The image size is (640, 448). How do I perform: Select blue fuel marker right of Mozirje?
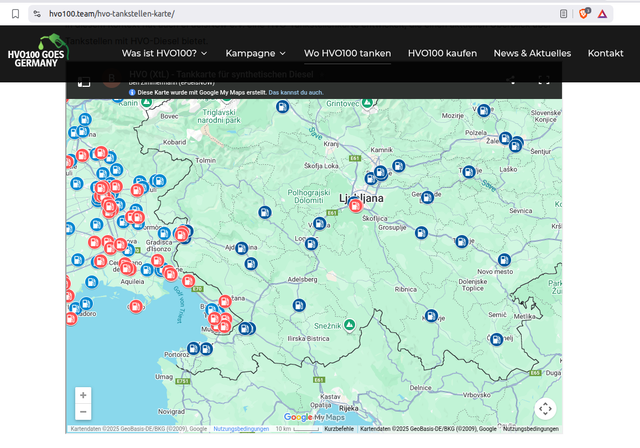[484, 110]
